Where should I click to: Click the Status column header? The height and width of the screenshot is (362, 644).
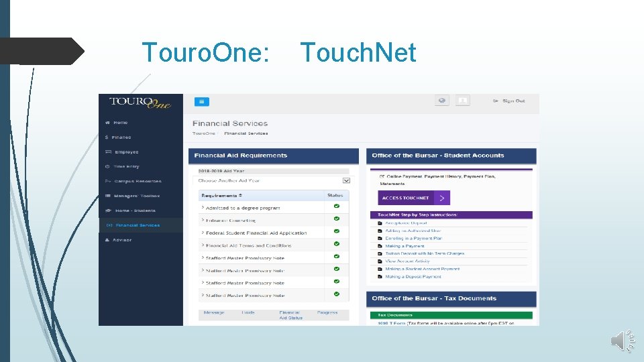(x=335, y=195)
